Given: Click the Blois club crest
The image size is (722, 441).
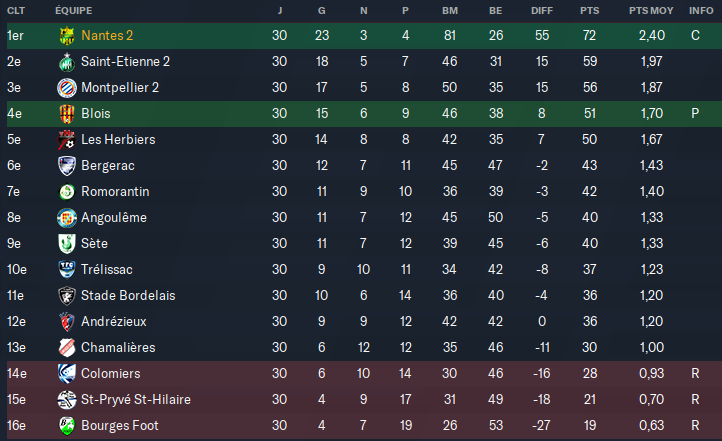Looking at the screenshot, I should [x=66, y=113].
